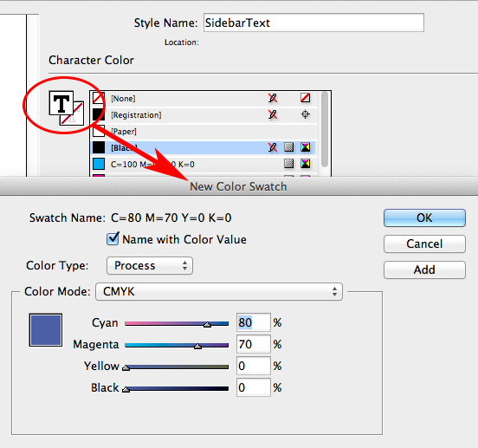Click the New Color Swatch title bar
This screenshot has width=478, height=448.
[x=239, y=186]
